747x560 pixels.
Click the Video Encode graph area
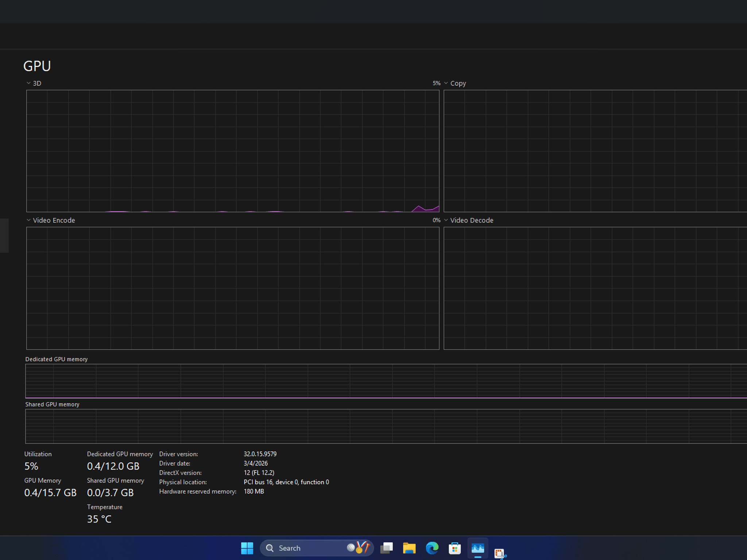tap(233, 288)
